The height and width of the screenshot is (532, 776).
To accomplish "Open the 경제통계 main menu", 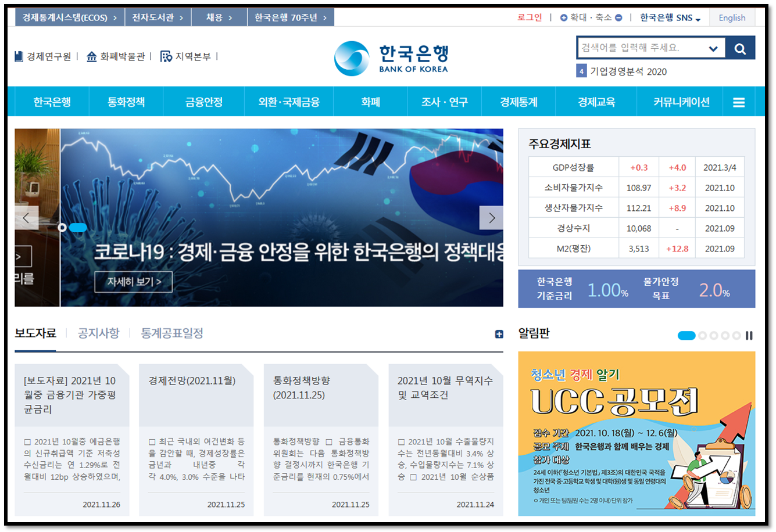I will 519,102.
